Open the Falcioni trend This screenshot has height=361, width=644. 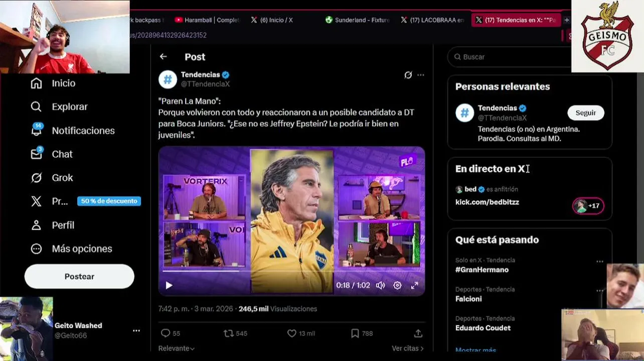click(468, 299)
